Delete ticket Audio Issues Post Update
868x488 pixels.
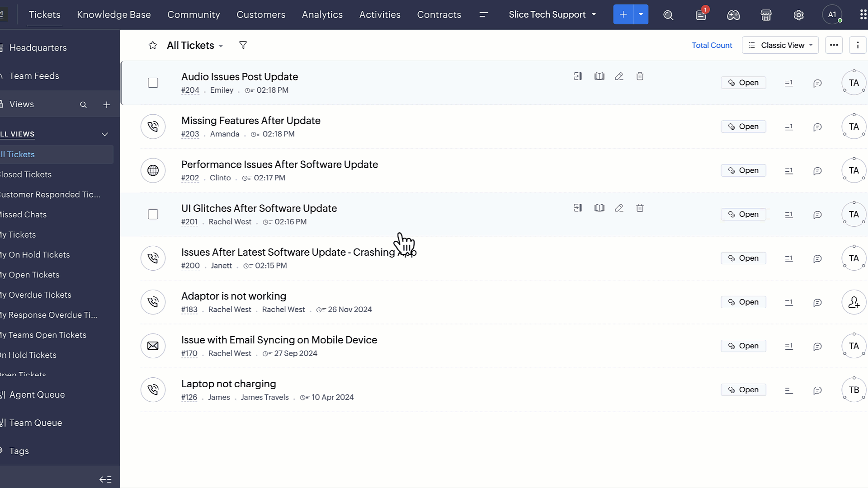[x=640, y=76]
